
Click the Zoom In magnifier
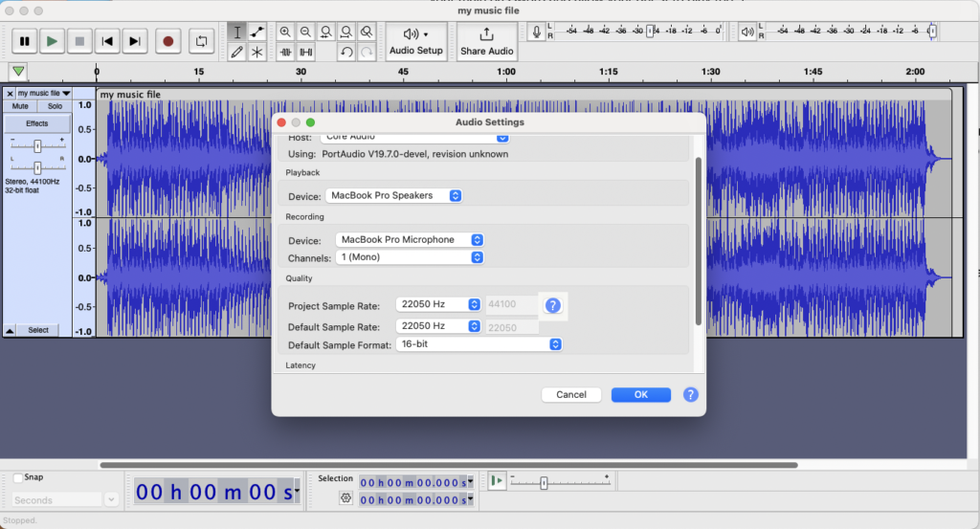[x=285, y=32]
